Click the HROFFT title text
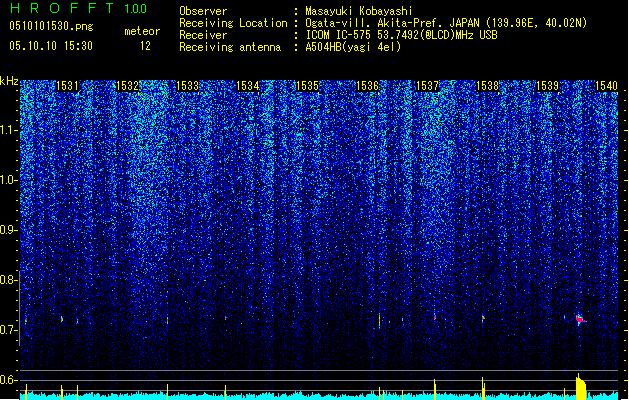Viewport: 629px width, 400px height. pos(62,8)
